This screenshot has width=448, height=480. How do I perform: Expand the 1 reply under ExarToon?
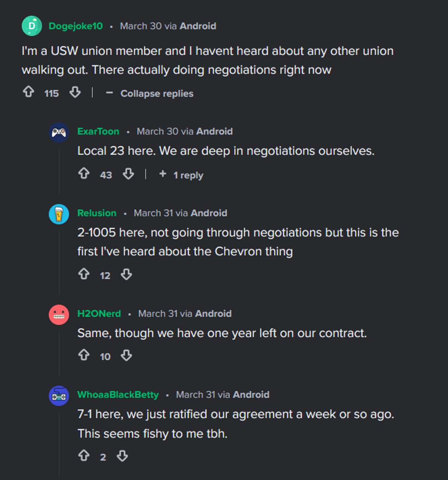(x=181, y=175)
